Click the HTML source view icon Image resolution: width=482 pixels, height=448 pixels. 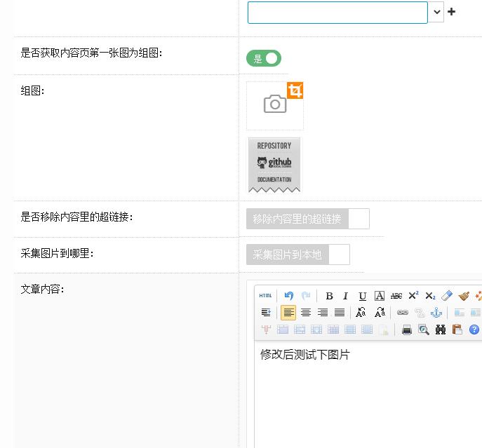[x=265, y=296]
